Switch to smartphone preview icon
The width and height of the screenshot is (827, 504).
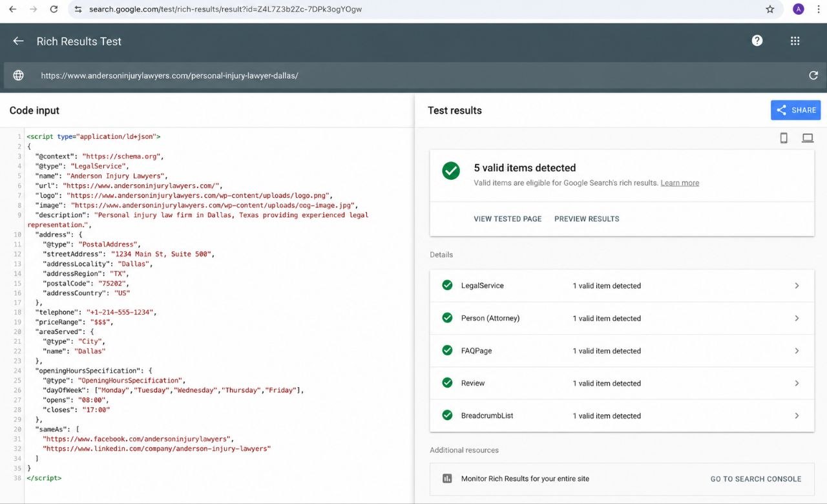click(x=784, y=138)
